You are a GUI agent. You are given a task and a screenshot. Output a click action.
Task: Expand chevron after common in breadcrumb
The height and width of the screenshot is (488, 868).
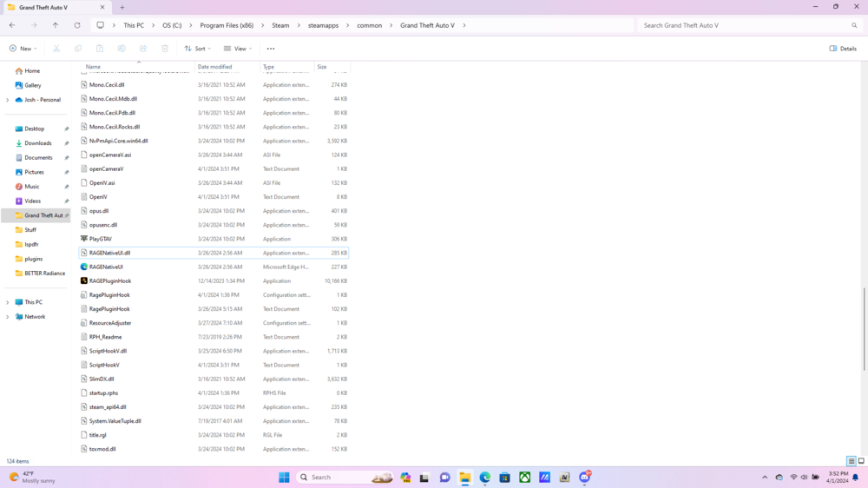(391, 25)
